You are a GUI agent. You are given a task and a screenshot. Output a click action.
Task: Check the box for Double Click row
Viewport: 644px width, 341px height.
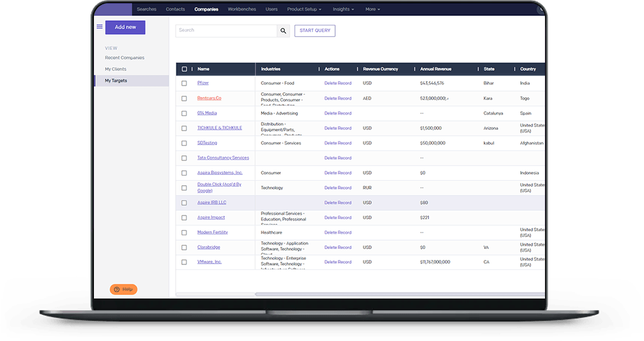[x=185, y=188]
